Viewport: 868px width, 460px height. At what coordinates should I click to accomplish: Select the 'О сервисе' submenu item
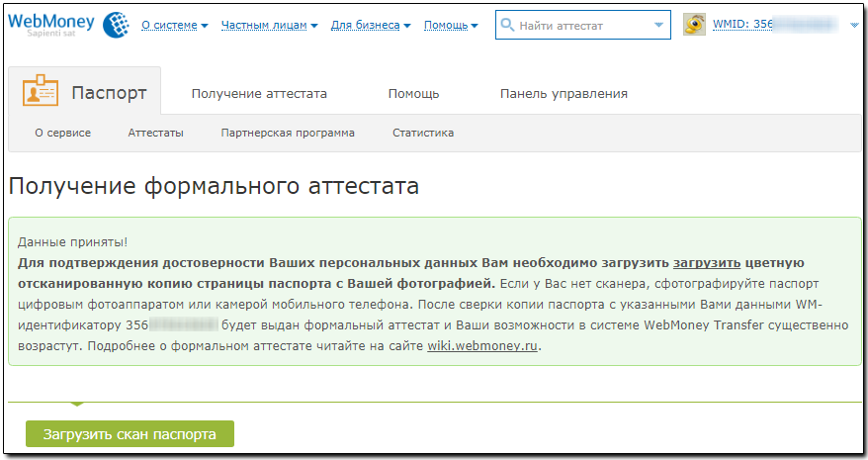[x=62, y=133]
